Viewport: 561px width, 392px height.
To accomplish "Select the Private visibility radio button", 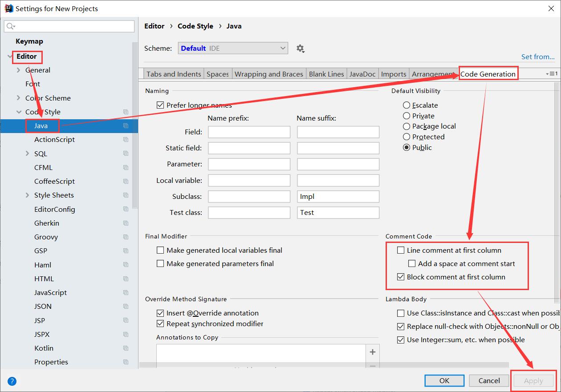I will 407,116.
